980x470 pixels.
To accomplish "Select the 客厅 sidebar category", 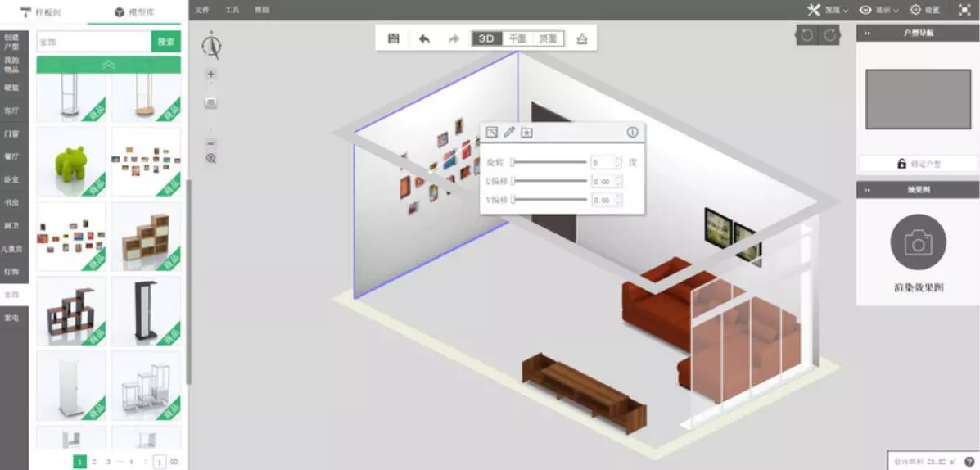I will [x=12, y=111].
